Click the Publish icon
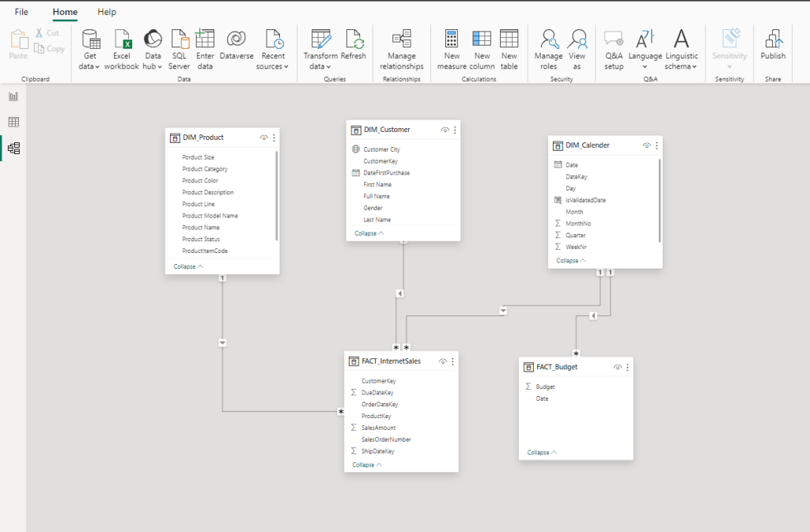Image resolution: width=810 pixels, height=532 pixels. point(773,40)
